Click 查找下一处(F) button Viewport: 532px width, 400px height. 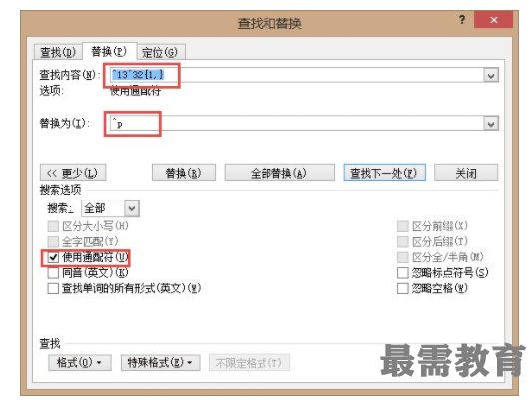(384, 173)
